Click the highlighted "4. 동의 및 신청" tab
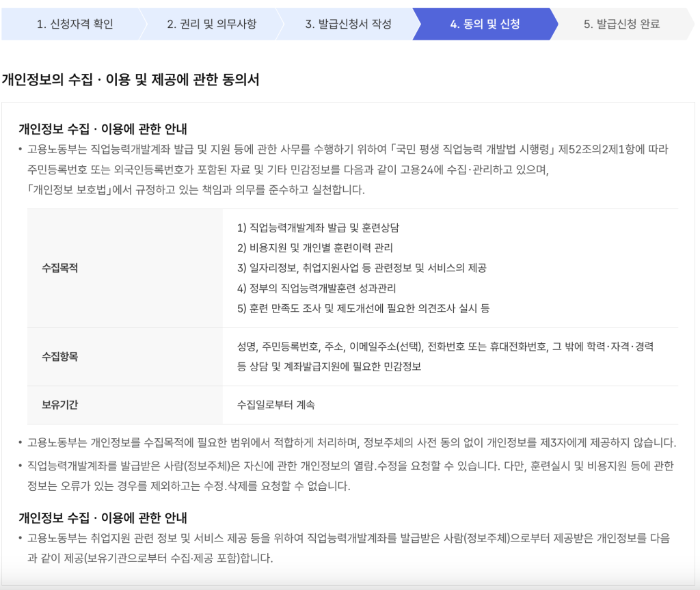 (x=484, y=24)
